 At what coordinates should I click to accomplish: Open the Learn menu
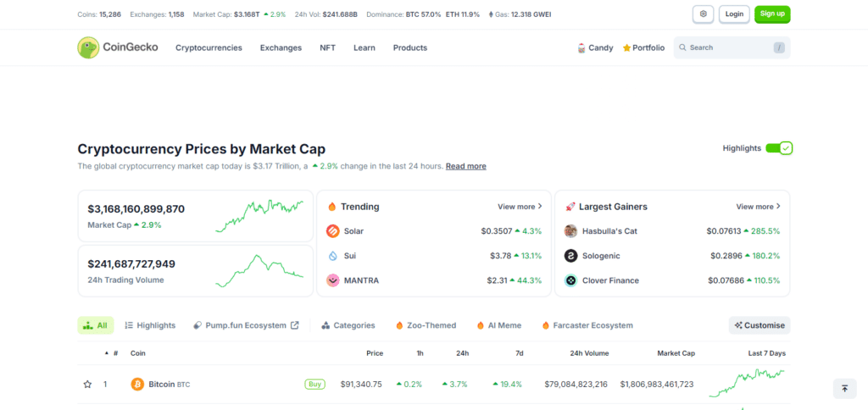tap(364, 47)
